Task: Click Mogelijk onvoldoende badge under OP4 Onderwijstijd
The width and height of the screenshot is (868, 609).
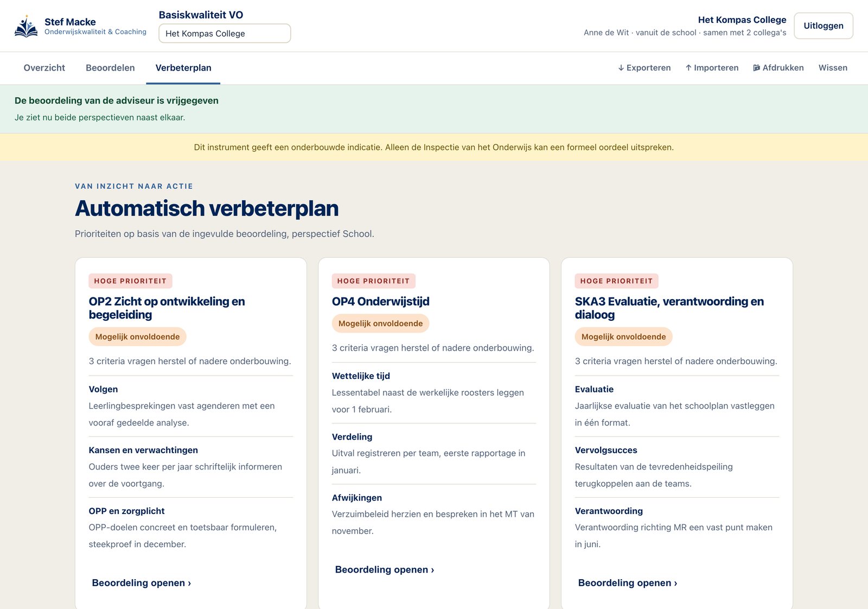Action: click(x=380, y=323)
